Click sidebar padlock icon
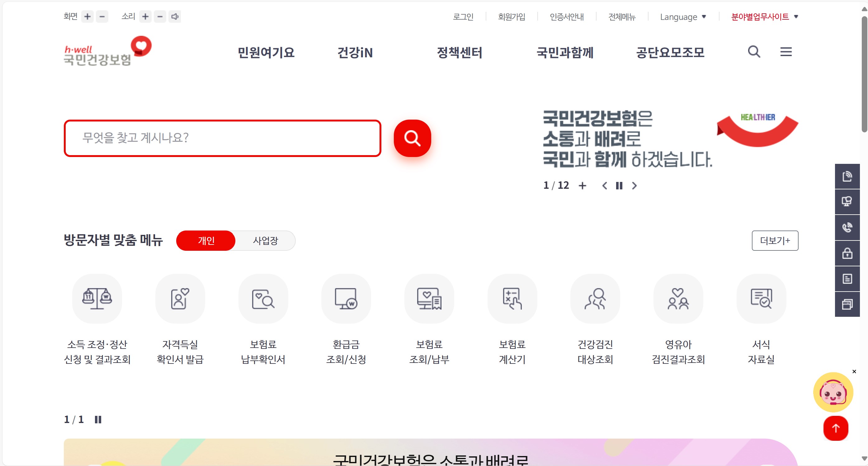This screenshot has height=466, width=868. tap(847, 253)
